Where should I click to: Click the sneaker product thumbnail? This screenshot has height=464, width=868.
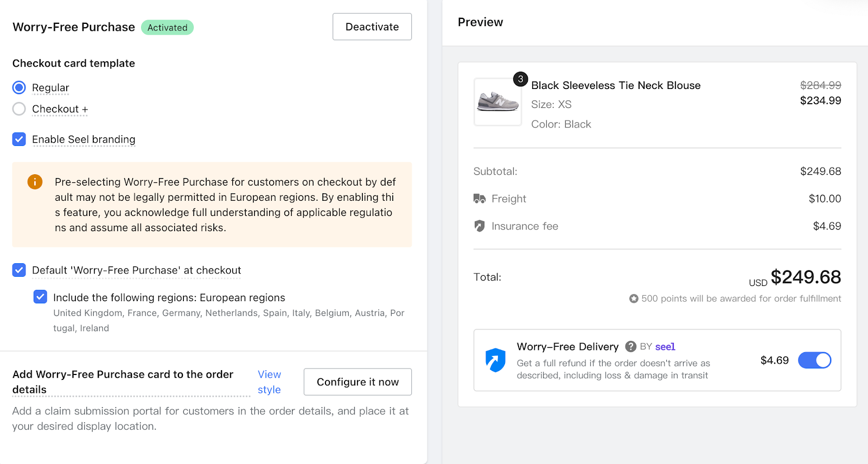pos(497,102)
